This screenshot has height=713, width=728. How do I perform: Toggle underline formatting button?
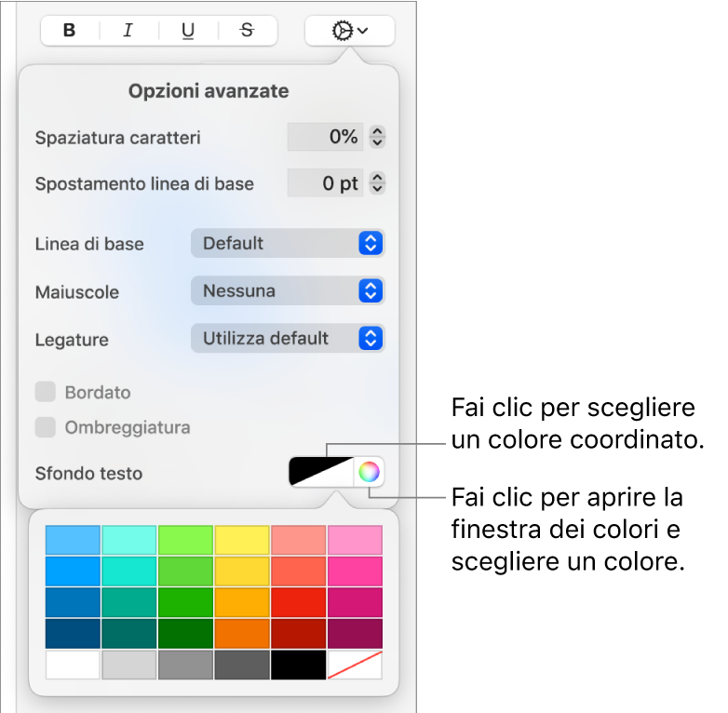coord(188,31)
